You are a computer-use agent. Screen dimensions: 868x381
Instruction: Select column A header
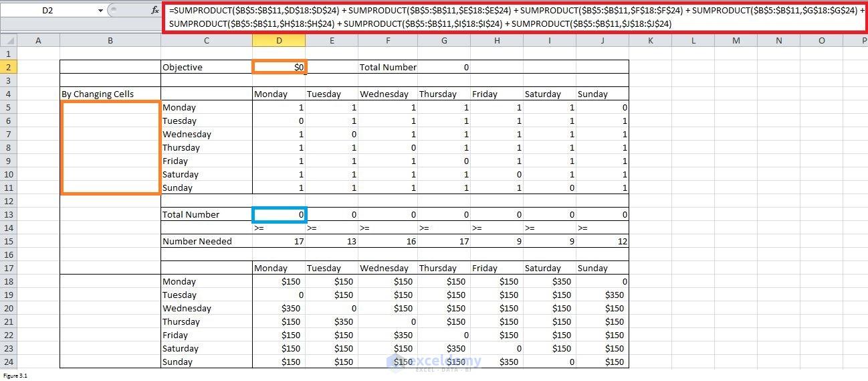38,40
